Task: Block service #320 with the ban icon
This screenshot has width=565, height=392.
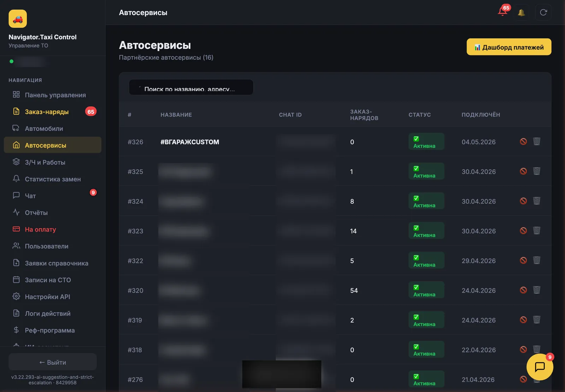Action: click(x=523, y=290)
